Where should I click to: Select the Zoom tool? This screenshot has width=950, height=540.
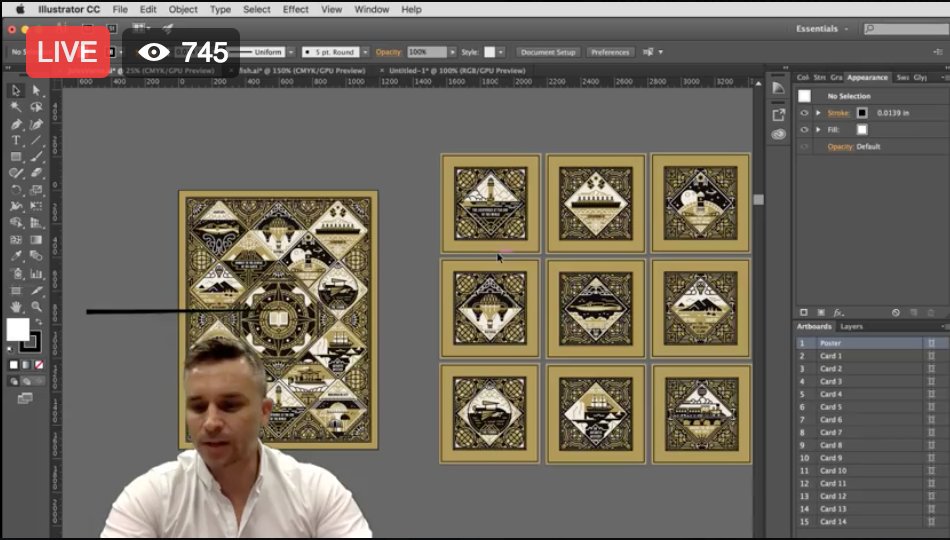(x=36, y=307)
